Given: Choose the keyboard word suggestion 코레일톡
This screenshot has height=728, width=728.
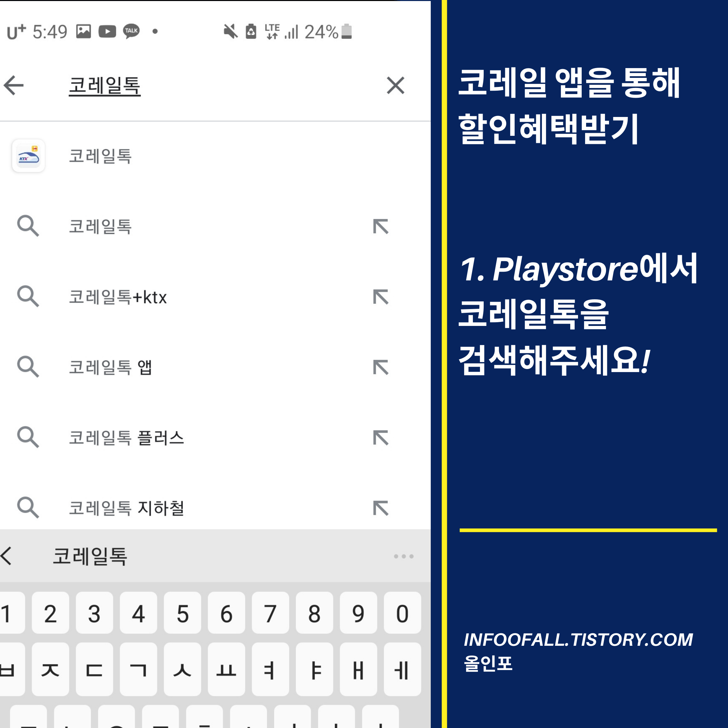Looking at the screenshot, I should click(x=90, y=556).
